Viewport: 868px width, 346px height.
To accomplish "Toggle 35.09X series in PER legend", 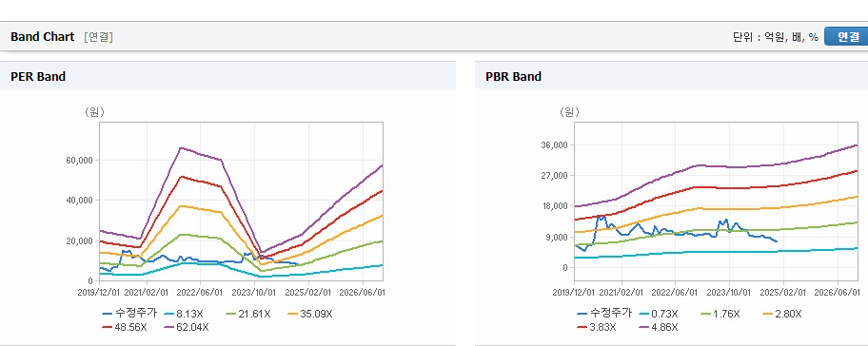I will point(310,314).
